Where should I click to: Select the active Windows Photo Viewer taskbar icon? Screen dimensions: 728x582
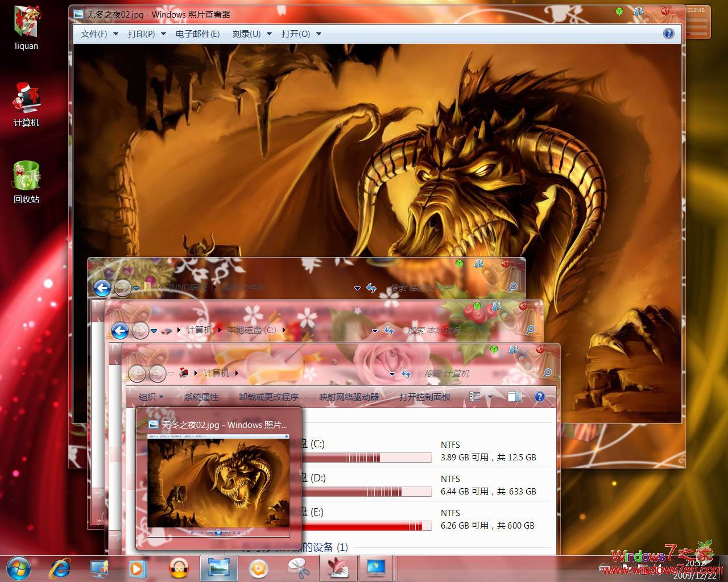click(x=219, y=568)
